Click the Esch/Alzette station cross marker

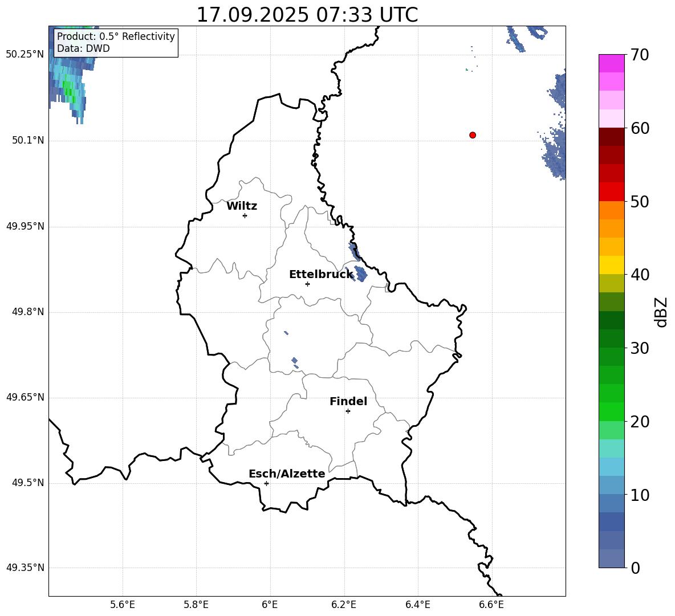(266, 483)
